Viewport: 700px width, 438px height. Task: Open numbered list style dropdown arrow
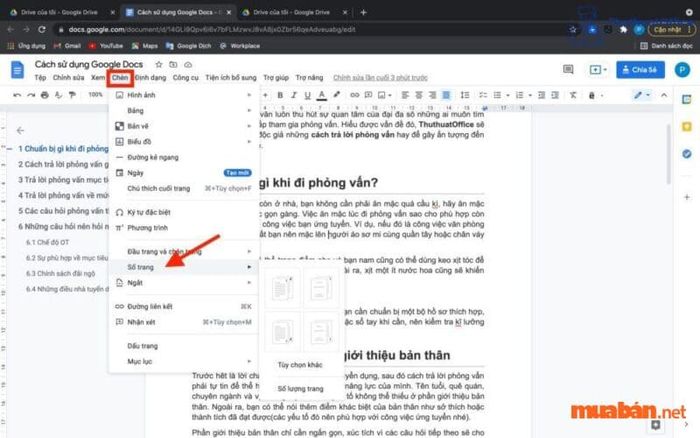[x=529, y=96]
